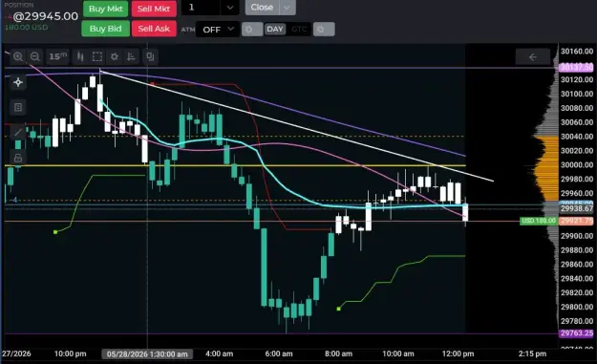This screenshot has width=597, height=364.
Task: Open the candlestick chart type icon
Action: pos(80,56)
